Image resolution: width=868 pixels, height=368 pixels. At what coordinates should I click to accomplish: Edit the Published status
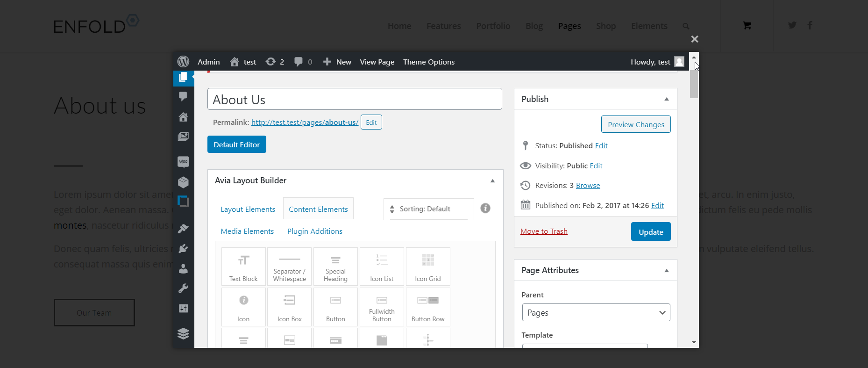(601, 146)
